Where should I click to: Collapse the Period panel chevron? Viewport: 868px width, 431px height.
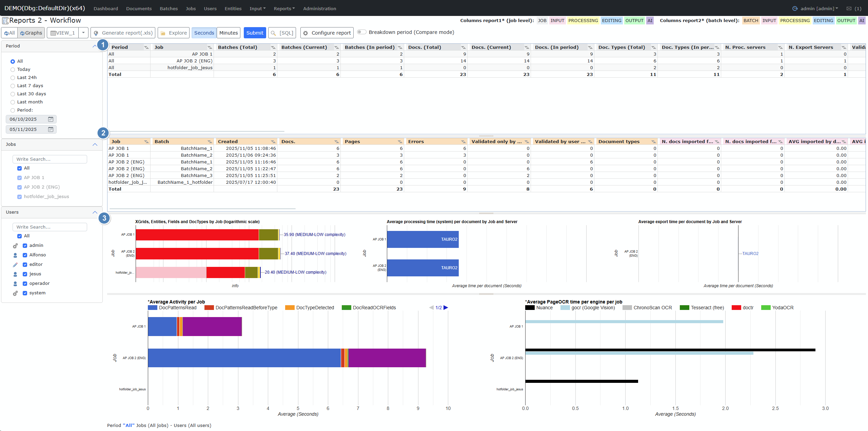point(95,46)
